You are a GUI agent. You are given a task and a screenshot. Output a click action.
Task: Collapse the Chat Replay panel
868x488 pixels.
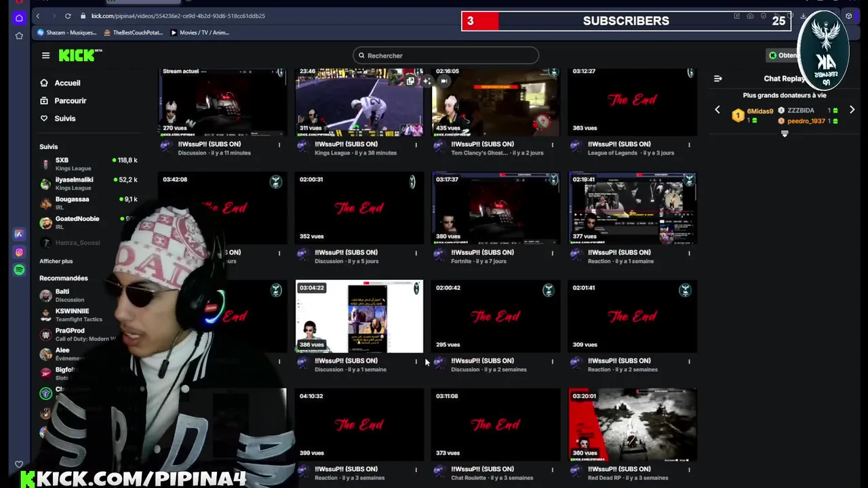point(717,79)
